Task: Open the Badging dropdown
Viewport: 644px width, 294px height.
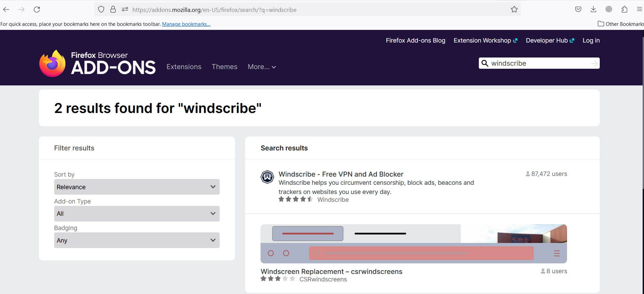Action: click(137, 240)
